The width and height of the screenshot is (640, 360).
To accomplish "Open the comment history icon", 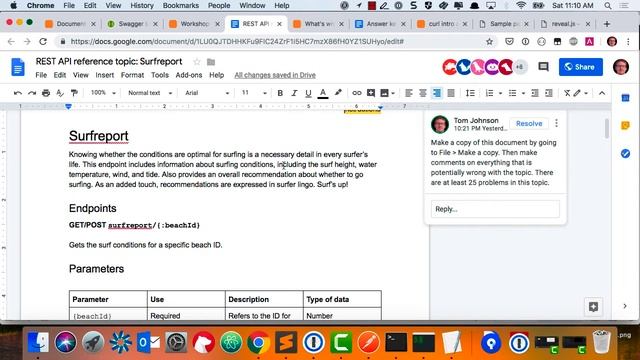I will point(543,67).
